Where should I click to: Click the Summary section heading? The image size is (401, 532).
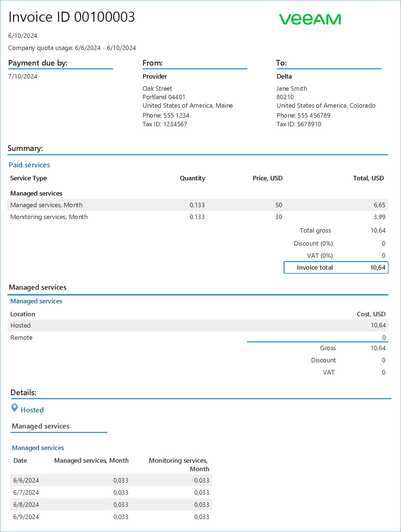(25, 149)
